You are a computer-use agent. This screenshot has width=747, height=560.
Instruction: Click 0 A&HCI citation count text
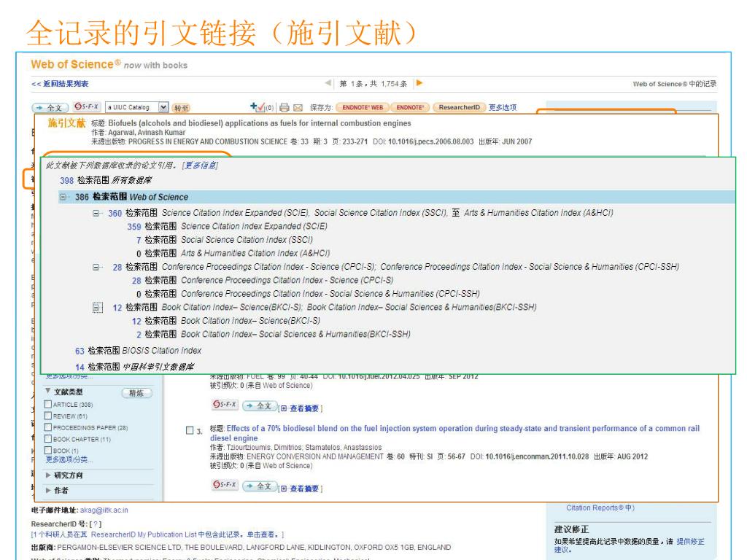click(139, 254)
